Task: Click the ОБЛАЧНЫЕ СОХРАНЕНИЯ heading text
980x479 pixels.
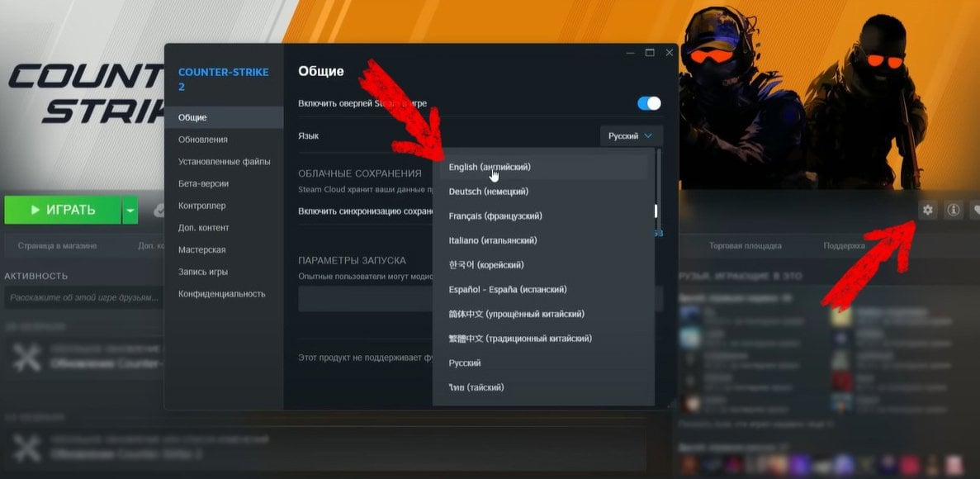Action: [x=360, y=173]
